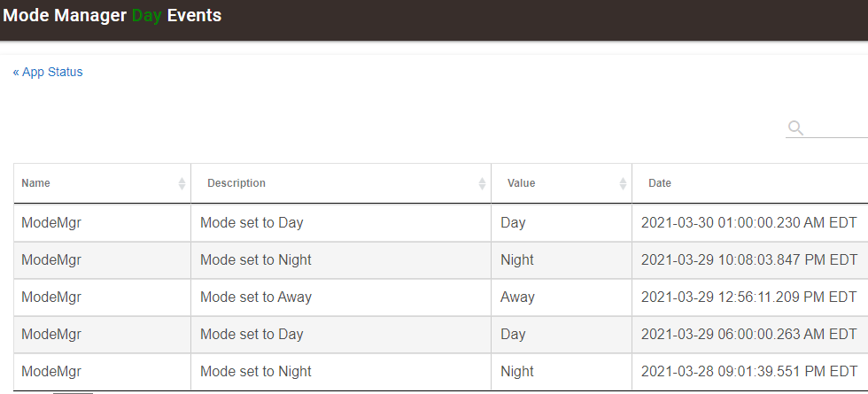Sort by Description column arrows
Image resolution: width=868 pixels, height=394 pixels.
(482, 184)
